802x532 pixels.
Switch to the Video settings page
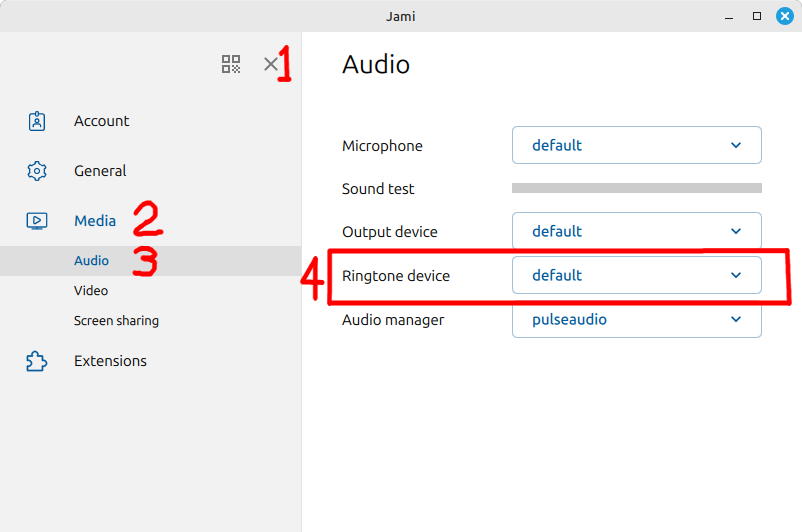[91, 291]
